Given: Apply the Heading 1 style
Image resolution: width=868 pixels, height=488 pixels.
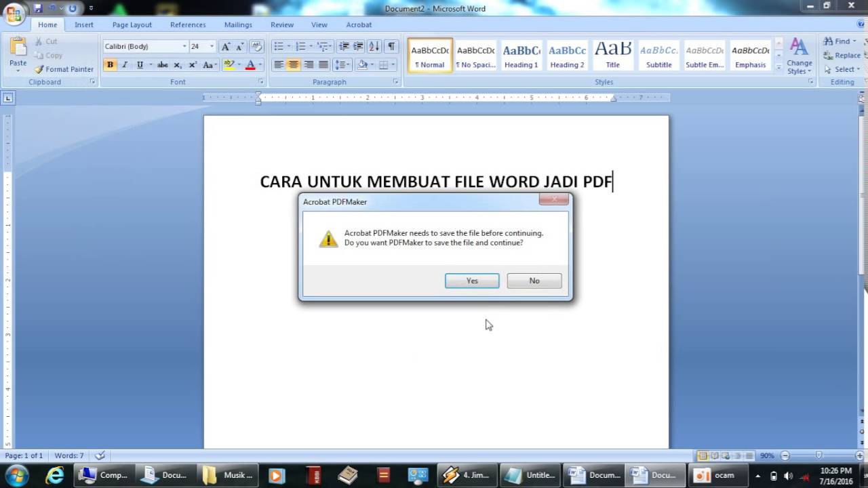Looking at the screenshot, I should [521, 55].
